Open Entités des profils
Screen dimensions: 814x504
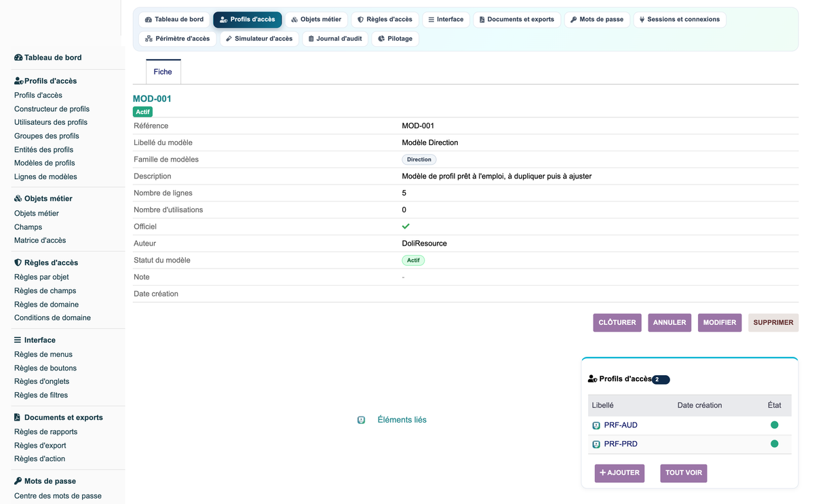pyautogui.click(x=43, y=150)
